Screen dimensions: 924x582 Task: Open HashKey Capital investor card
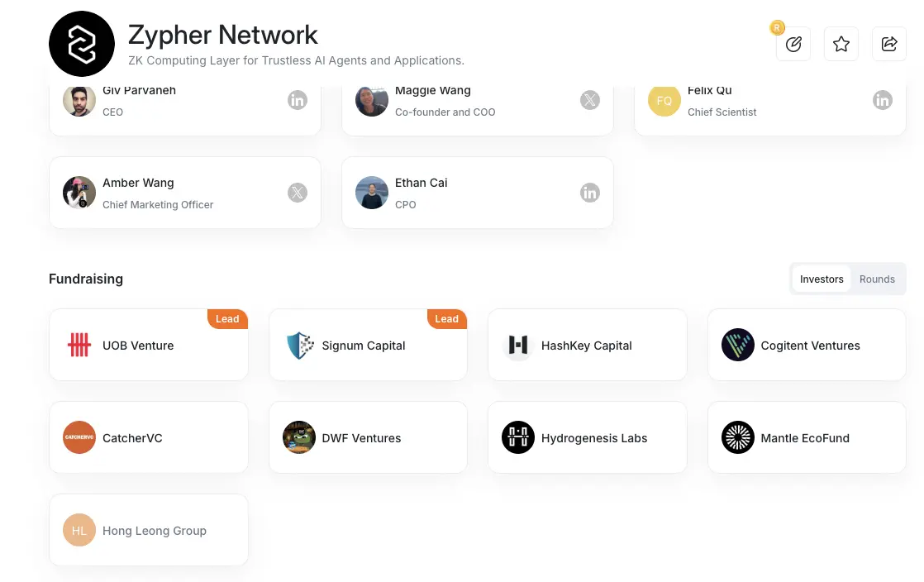[587, 346]
